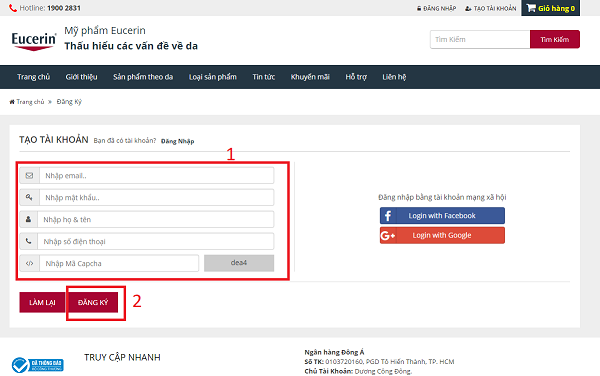
Task: Focus the Nhập họ & tên field
Action: 156,219
